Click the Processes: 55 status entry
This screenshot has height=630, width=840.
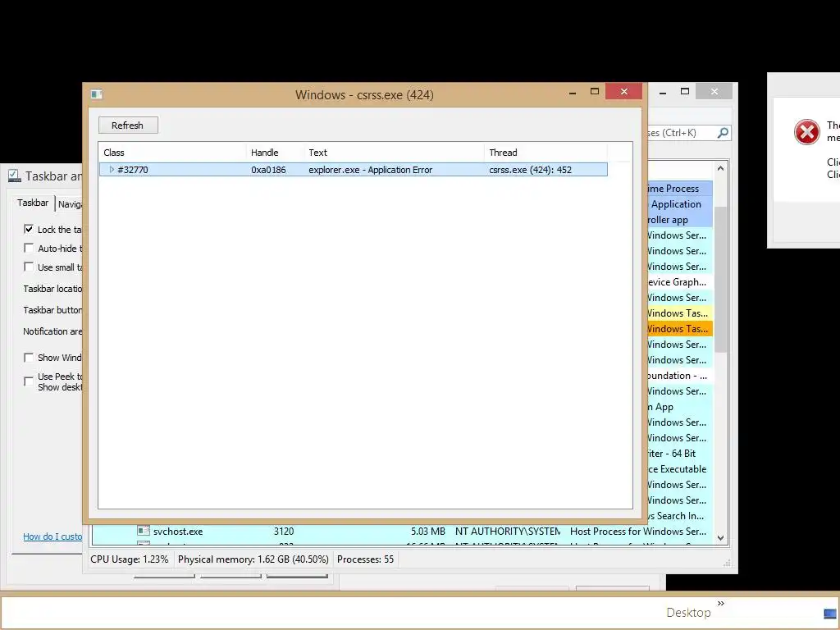pos(365,559)
